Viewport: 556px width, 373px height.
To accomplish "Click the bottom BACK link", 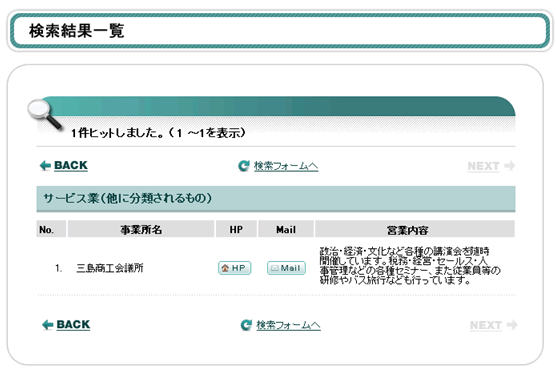I will [73, 325].
